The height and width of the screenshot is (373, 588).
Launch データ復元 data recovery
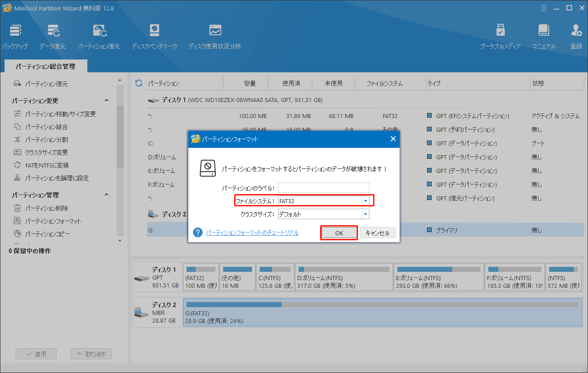click(52, 37)
